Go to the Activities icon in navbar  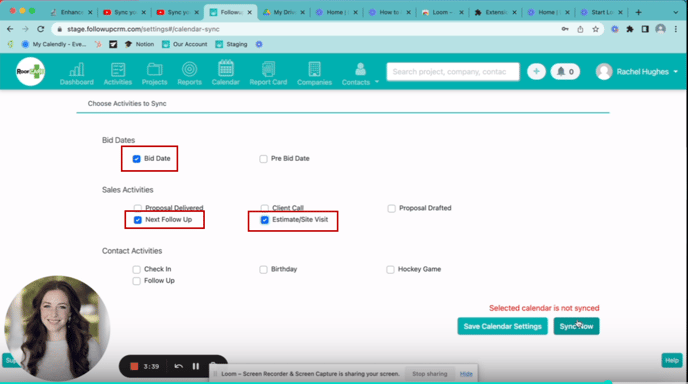pyautogui.click(x=118, y=69)
